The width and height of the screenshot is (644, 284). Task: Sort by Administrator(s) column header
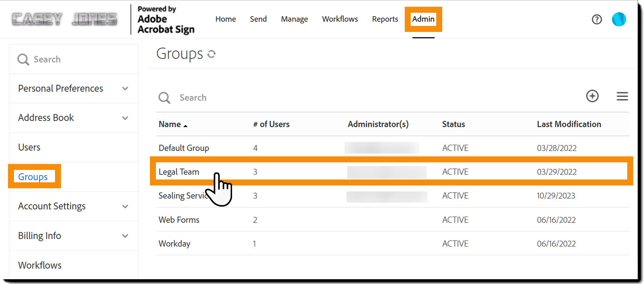click(x=378, y=124)
